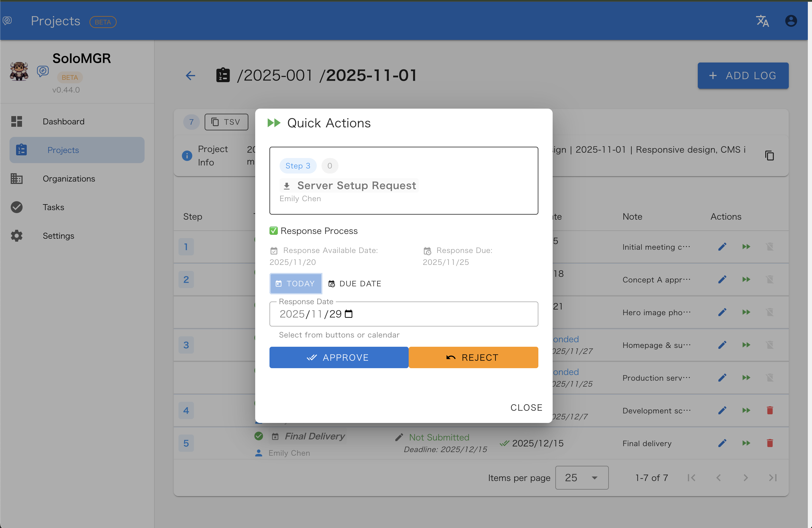Open calendar picker in Response Date field

tap(349, 314)
